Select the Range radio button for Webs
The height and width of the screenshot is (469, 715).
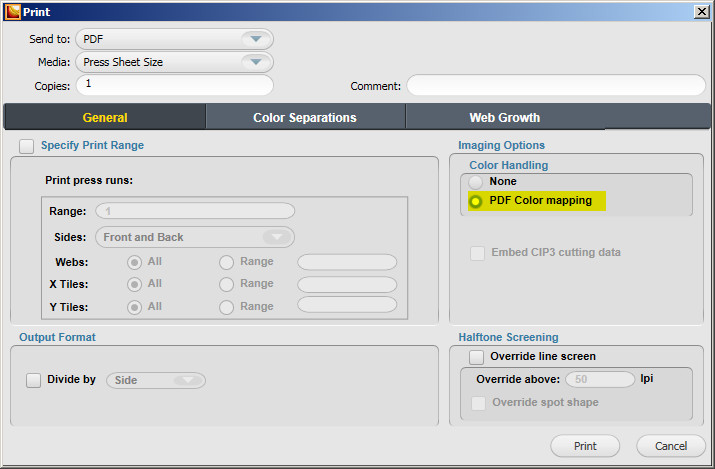(x=227, y=263)
